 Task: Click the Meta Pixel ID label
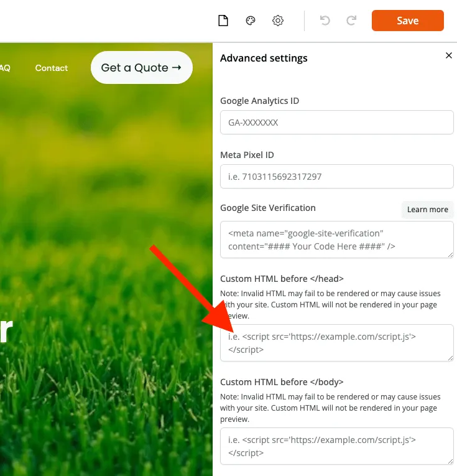(247, 155)
